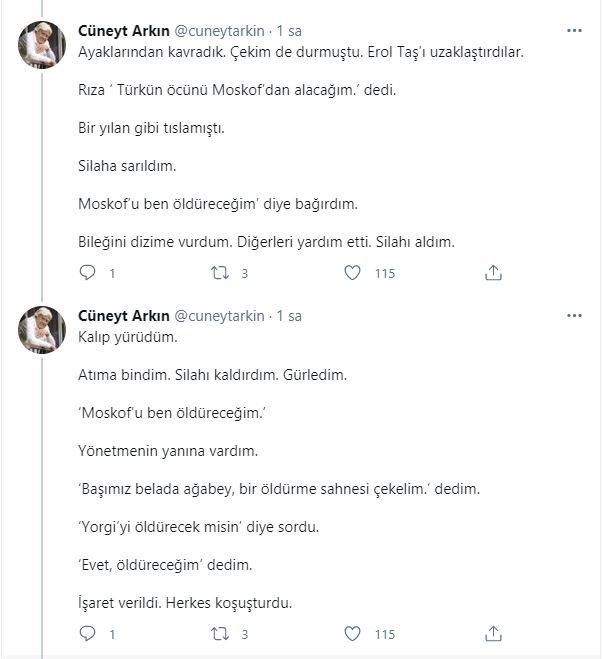Open the more options menu on second tweet

(574, 316)
